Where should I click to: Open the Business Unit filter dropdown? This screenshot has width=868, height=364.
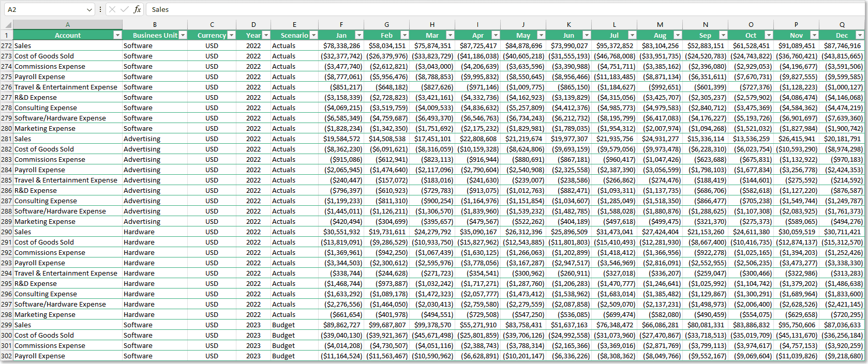point(183,35)
